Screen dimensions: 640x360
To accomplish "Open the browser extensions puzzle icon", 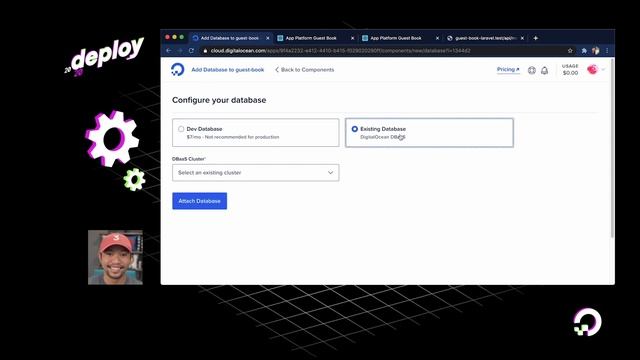I will pos(584,51).
